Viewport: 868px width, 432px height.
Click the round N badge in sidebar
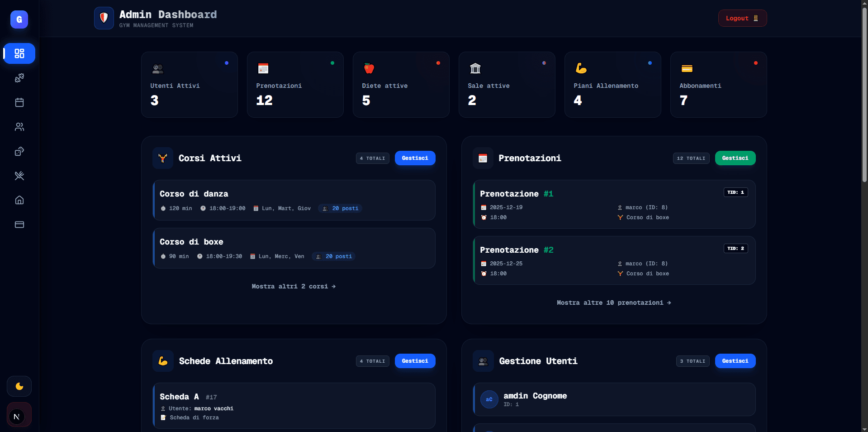[17, 417]
